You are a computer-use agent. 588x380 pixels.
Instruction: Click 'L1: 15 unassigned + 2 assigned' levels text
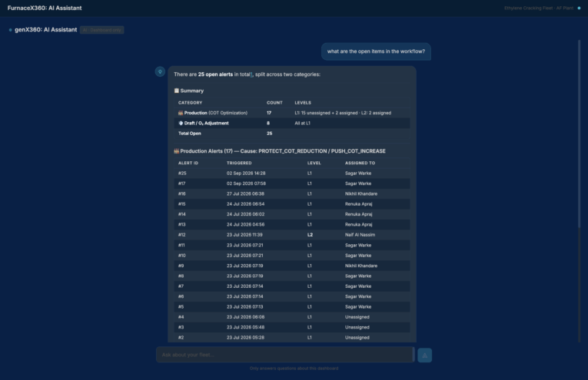coord(327,113)
